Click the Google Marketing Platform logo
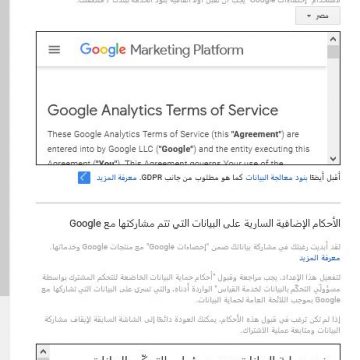 [x=162, y=50]
